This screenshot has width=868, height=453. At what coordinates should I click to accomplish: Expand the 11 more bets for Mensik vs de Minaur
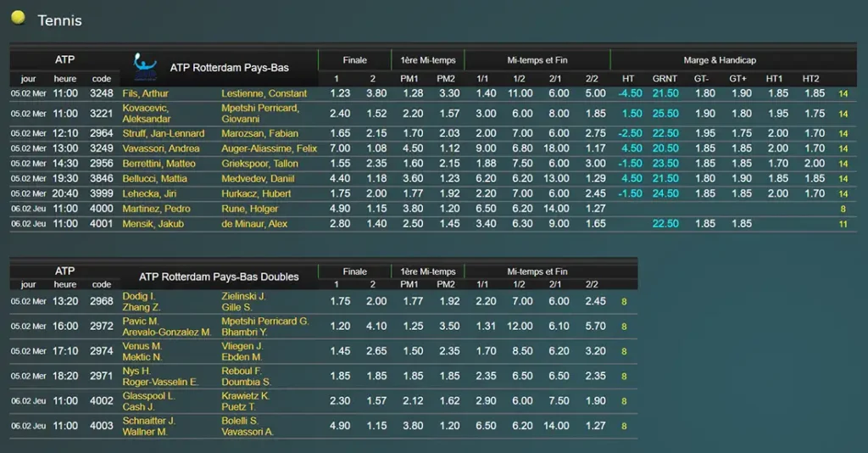(x=843, y=224)
